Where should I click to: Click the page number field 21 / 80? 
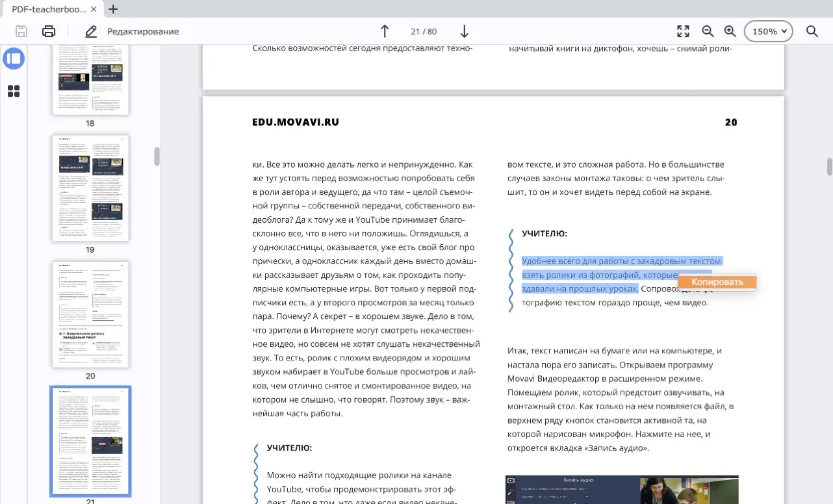[x=424, y=31]
